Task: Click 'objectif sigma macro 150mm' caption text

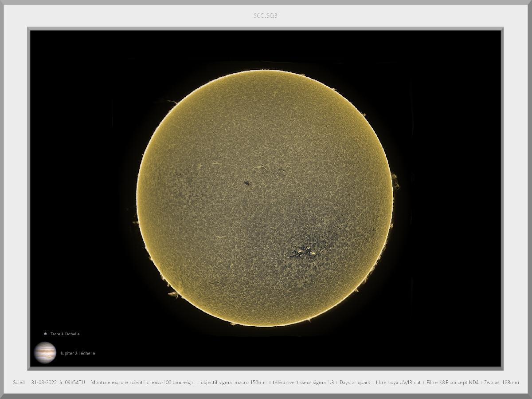Action: coord(234,382)
